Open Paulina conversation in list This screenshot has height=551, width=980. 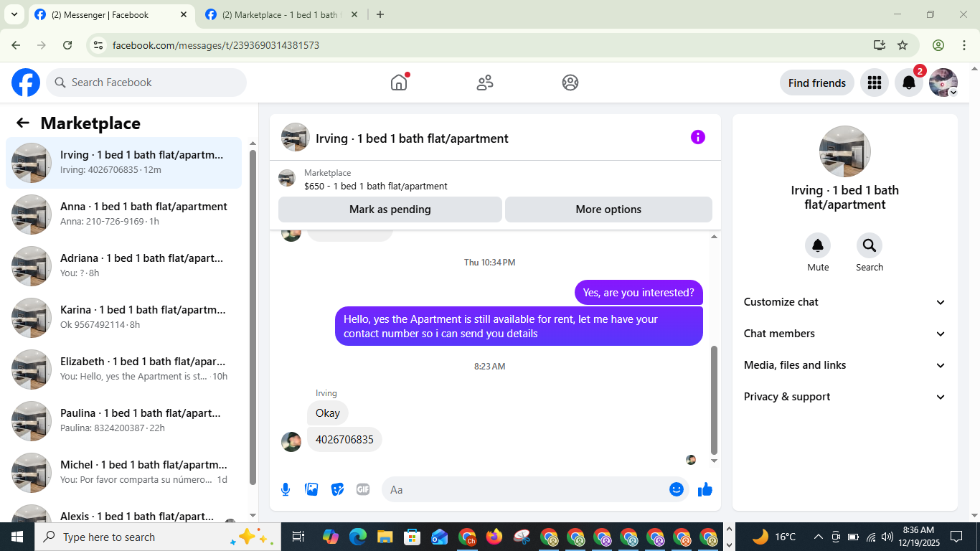pos(124,421)
